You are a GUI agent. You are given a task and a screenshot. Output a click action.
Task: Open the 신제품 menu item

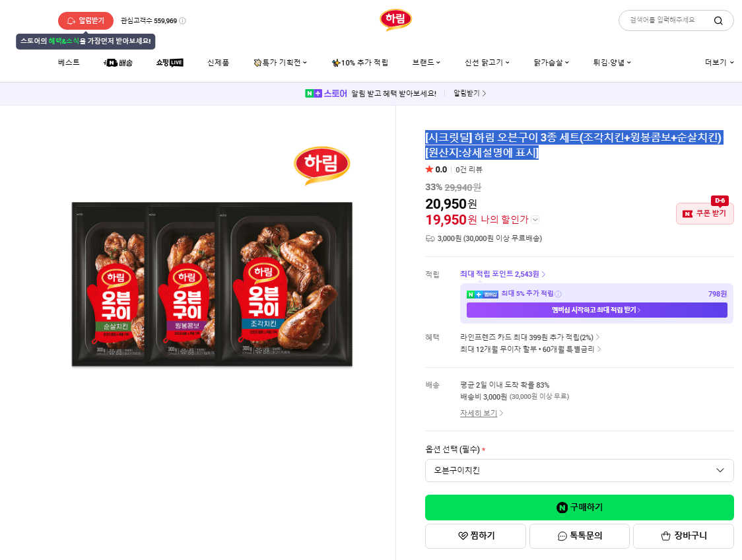pyautogui.click(x=218, y=63)
